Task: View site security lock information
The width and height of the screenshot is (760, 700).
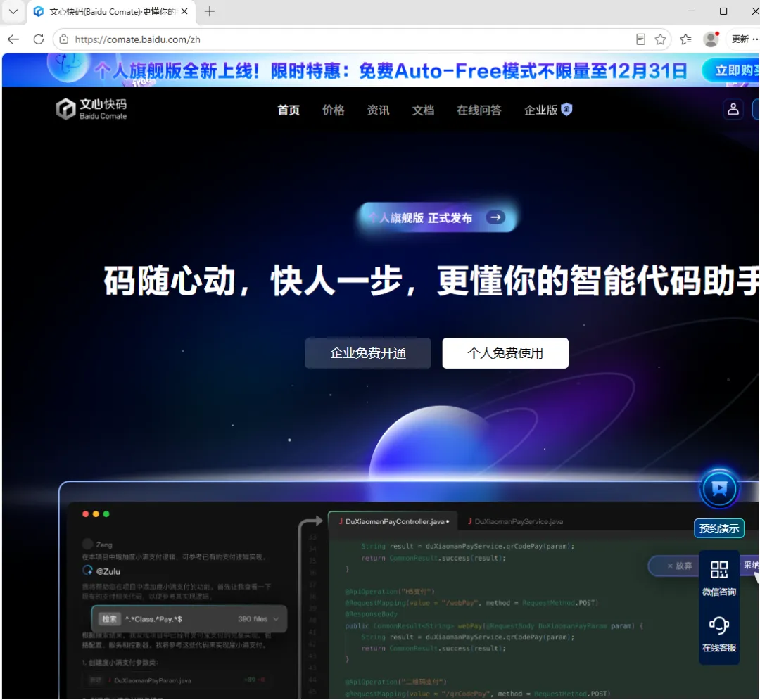Action: pos(64,39)
